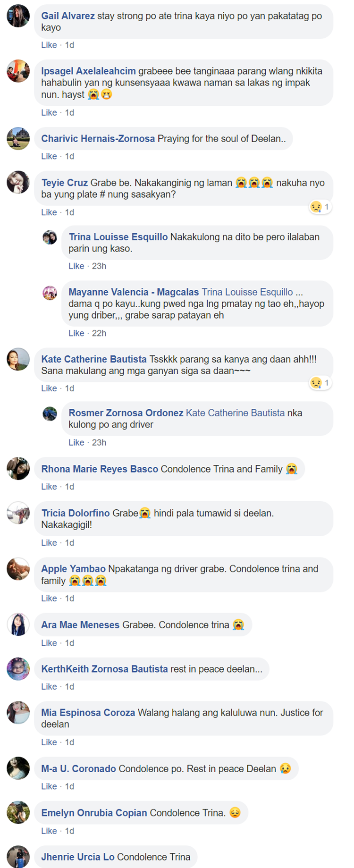Screen dimensions: 354x868
Task: Click the M-a U. Coronado name link
Action: point(78,769)
